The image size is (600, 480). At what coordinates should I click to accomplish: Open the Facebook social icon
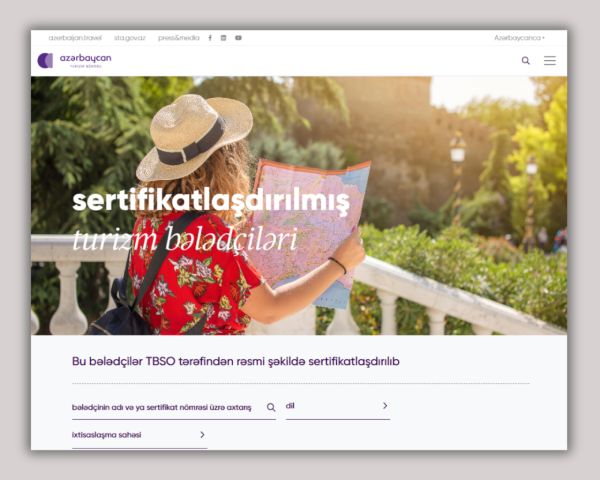(210, 38)
